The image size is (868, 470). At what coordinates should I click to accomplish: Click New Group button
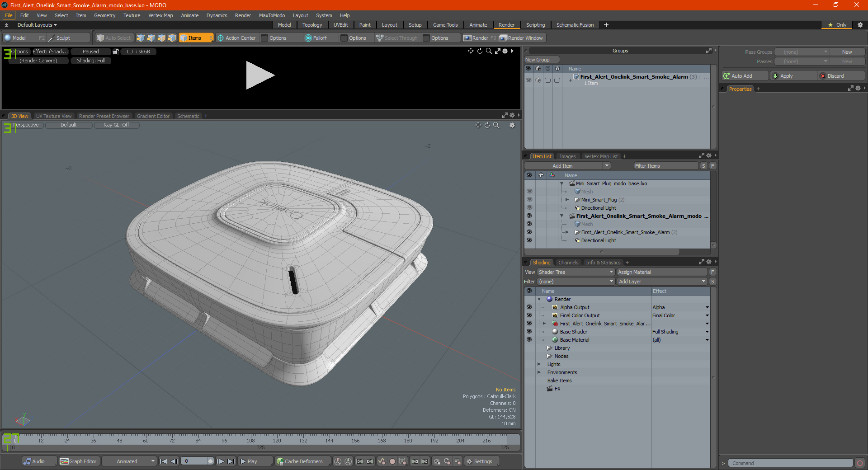541,60
